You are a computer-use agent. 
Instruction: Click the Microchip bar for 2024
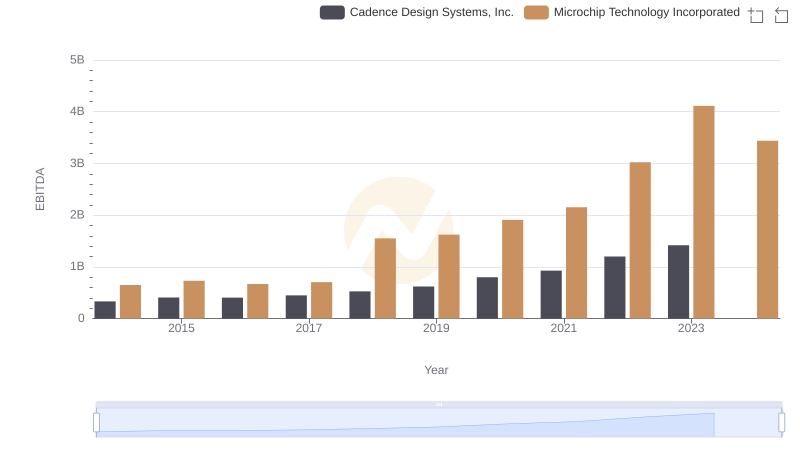point(767,230)
